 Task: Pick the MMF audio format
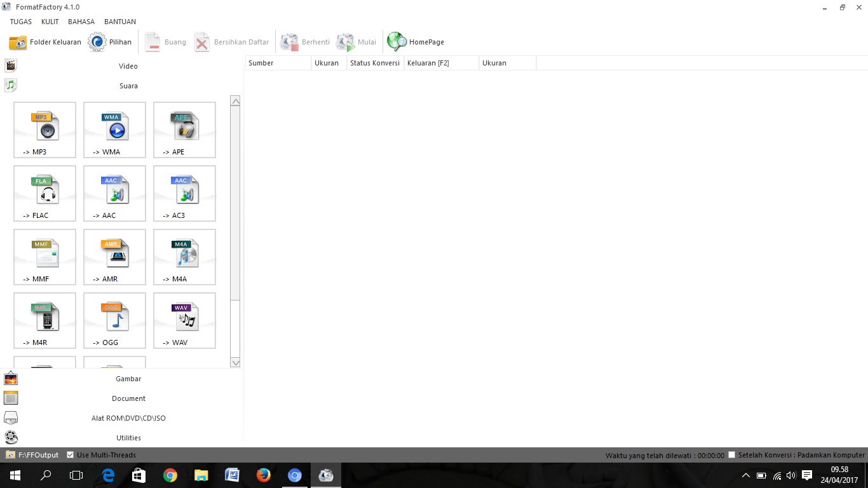point(44,257)
